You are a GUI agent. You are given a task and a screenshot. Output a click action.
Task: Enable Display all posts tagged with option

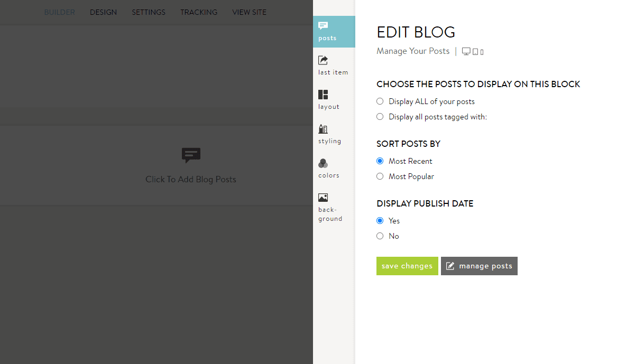pyautogui.click(x=380, y=116)
